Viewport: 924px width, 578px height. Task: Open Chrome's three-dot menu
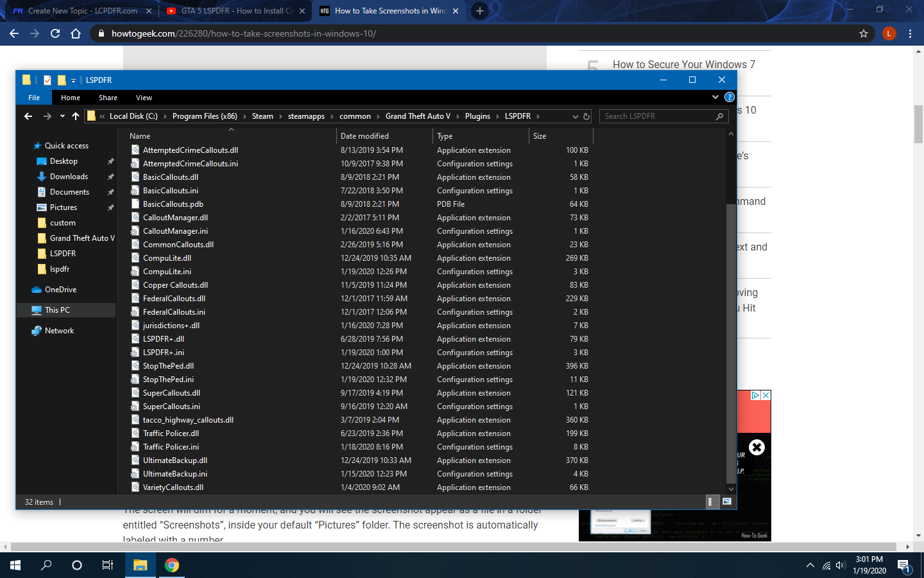pyautogui.click(x=910, y=33)
